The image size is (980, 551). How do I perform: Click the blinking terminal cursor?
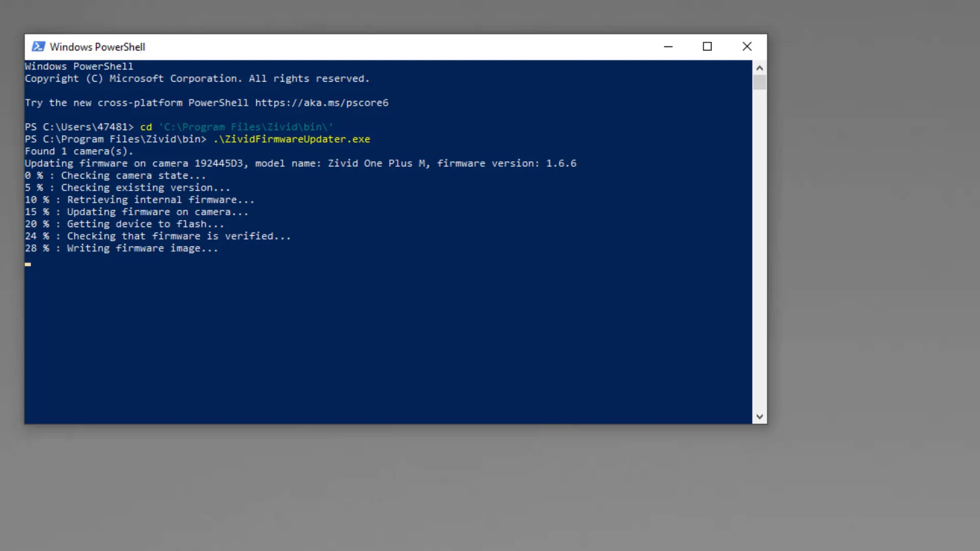[x=28, y=264]
